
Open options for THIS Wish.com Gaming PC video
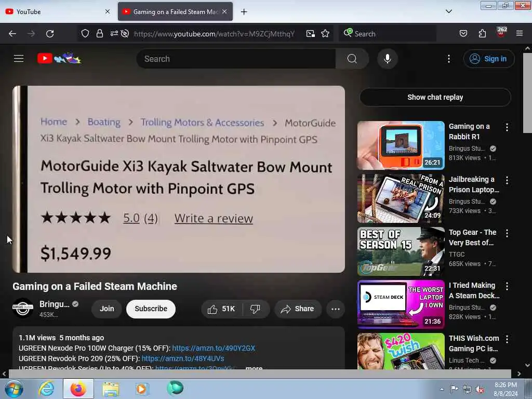(507, 339)
